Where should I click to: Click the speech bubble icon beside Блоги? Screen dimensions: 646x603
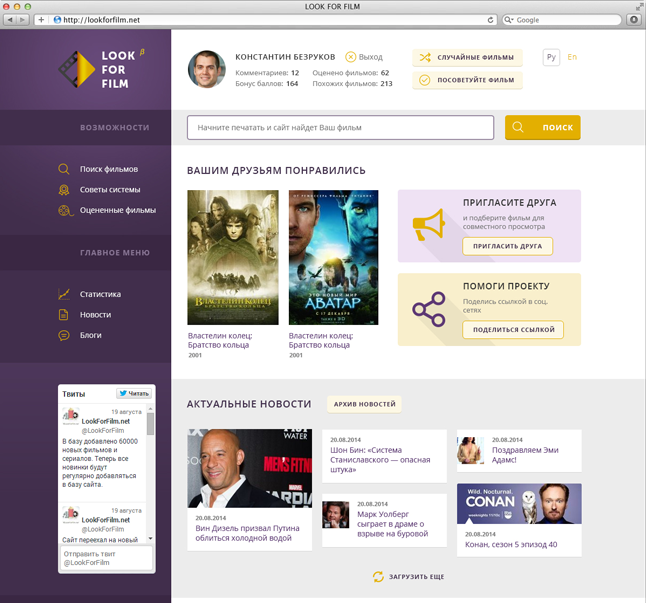(x=64, y=335)
